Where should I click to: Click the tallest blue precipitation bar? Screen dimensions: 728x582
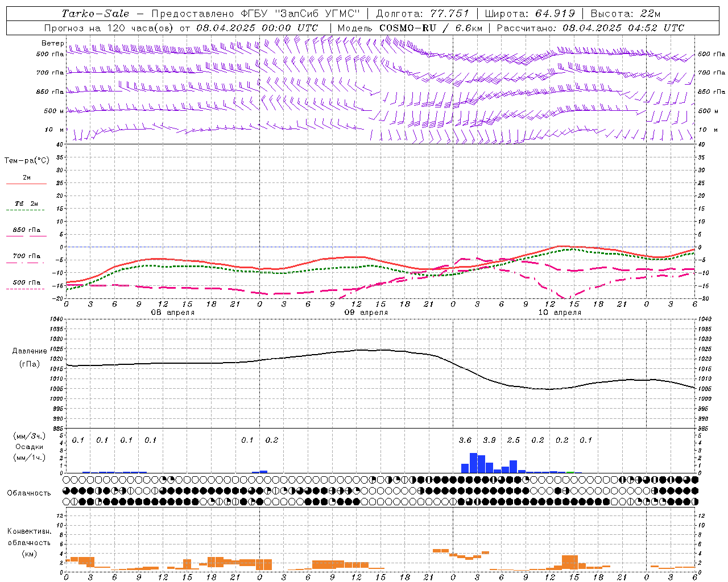[473, 463]
